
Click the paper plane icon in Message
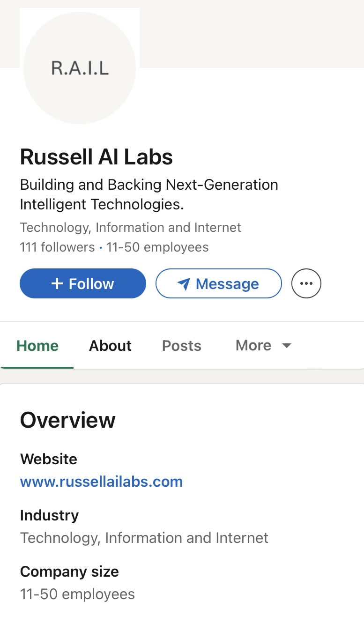click(184, 284)
